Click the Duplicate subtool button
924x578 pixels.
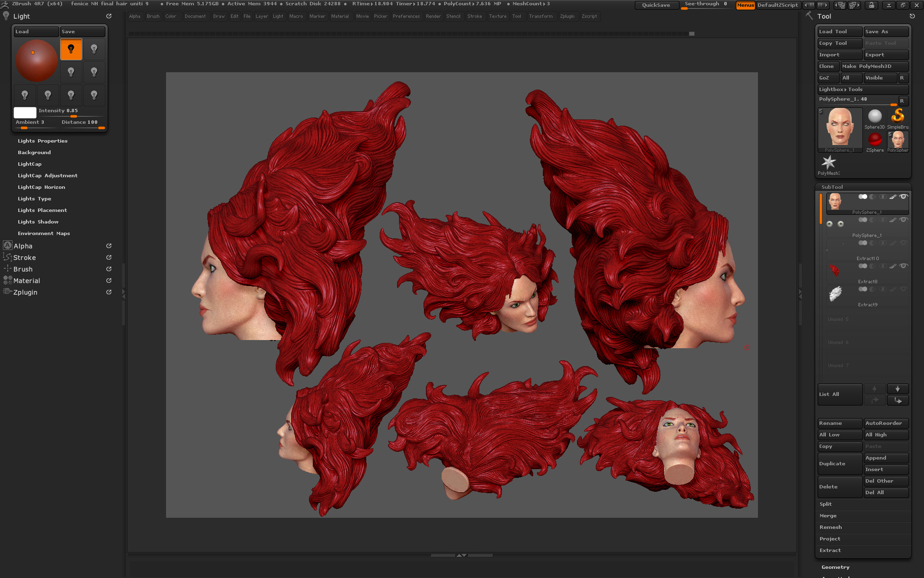coord(840,463)
